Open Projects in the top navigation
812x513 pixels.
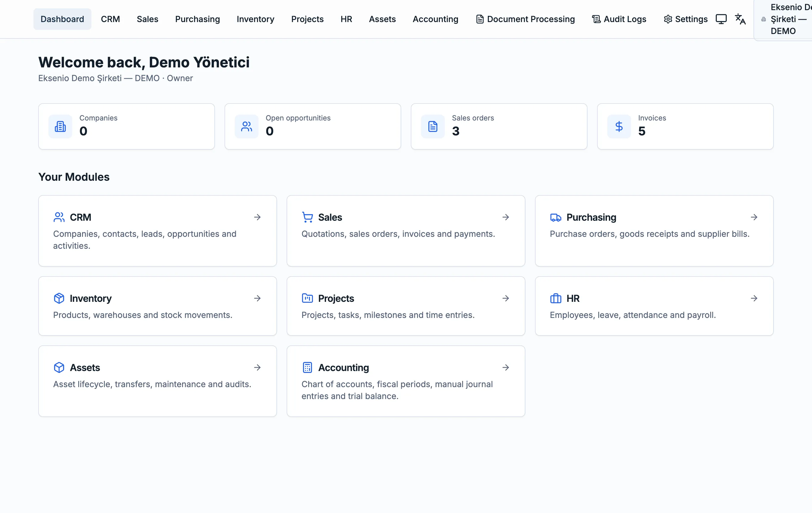pyautogui.click(x=307, y=19)
